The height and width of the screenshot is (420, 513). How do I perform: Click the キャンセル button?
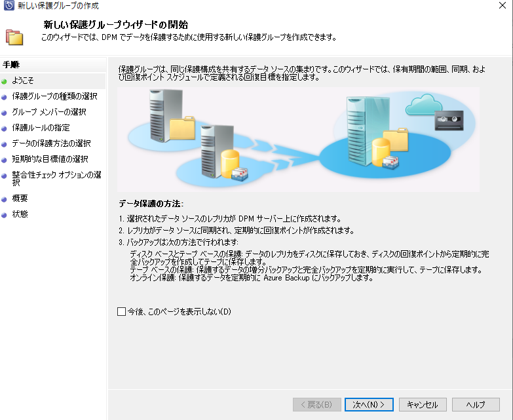click(423, 405)
